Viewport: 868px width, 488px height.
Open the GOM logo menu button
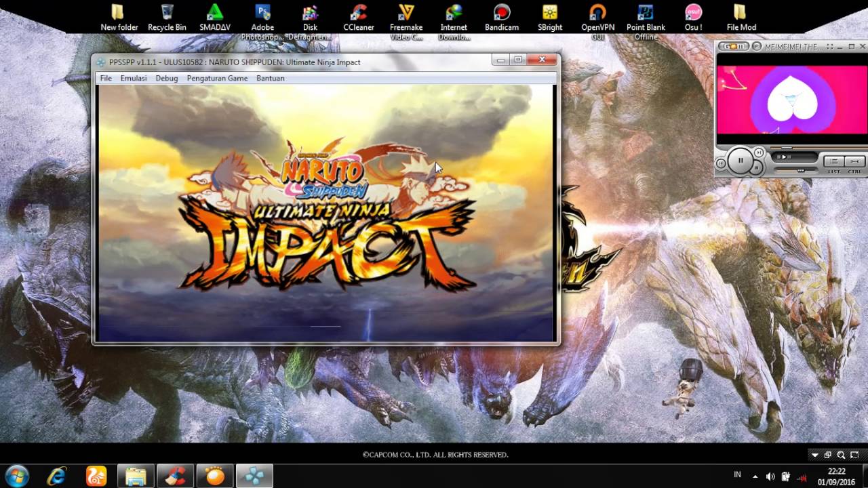[734, 46]
